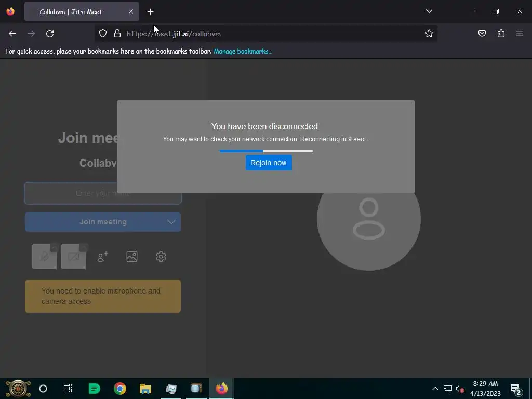Click the "You have been disconnected." heading
Viewport: 532px width, 399px height.
click(265, 127)
